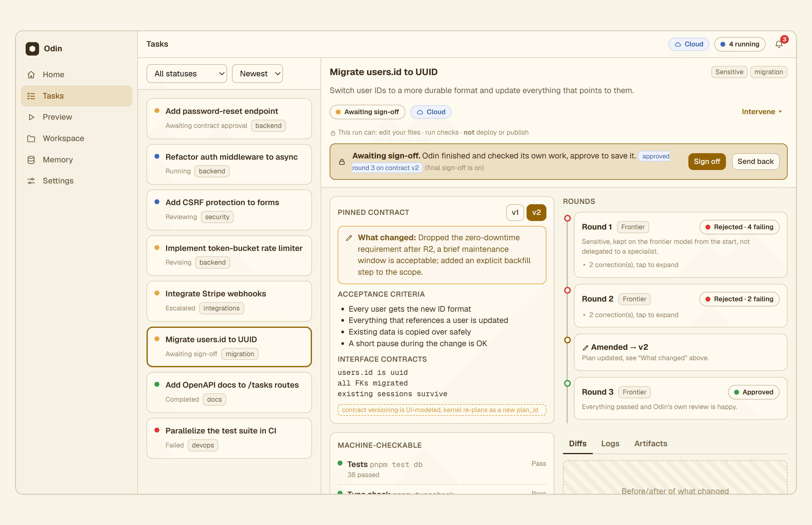Select contract version v2
The height and width of the screenshot is (525, 812).
(536, 213)
